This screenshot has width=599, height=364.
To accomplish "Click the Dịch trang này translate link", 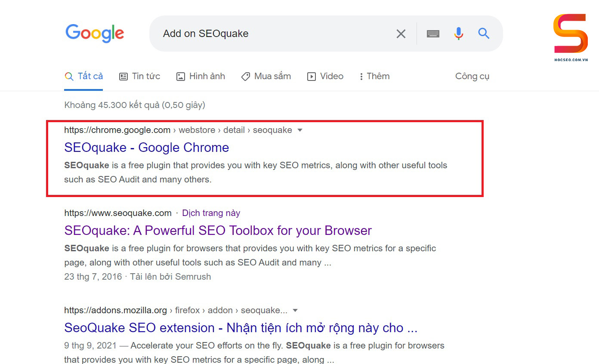I will click(211, 213).
